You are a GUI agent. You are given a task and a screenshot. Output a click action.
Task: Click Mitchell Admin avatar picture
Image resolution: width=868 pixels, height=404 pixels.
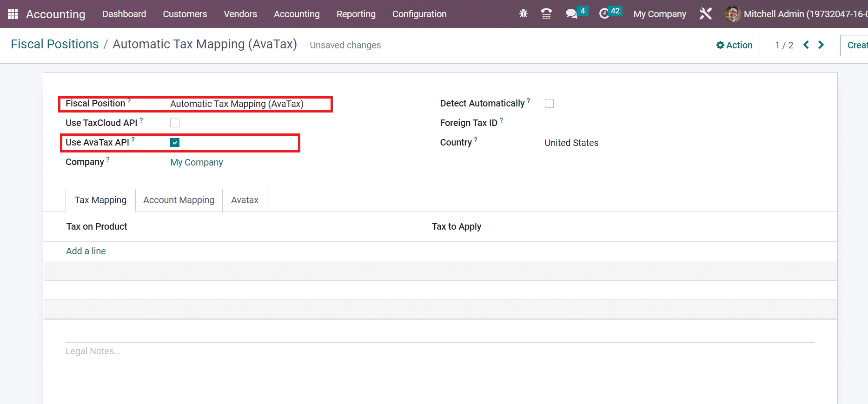733,14
